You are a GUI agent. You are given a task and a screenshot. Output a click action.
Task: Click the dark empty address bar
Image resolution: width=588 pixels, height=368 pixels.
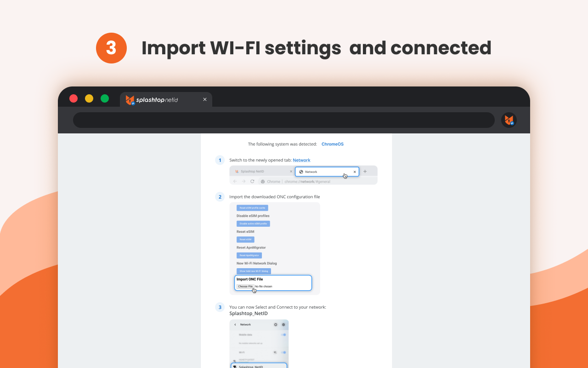[283, 120]
